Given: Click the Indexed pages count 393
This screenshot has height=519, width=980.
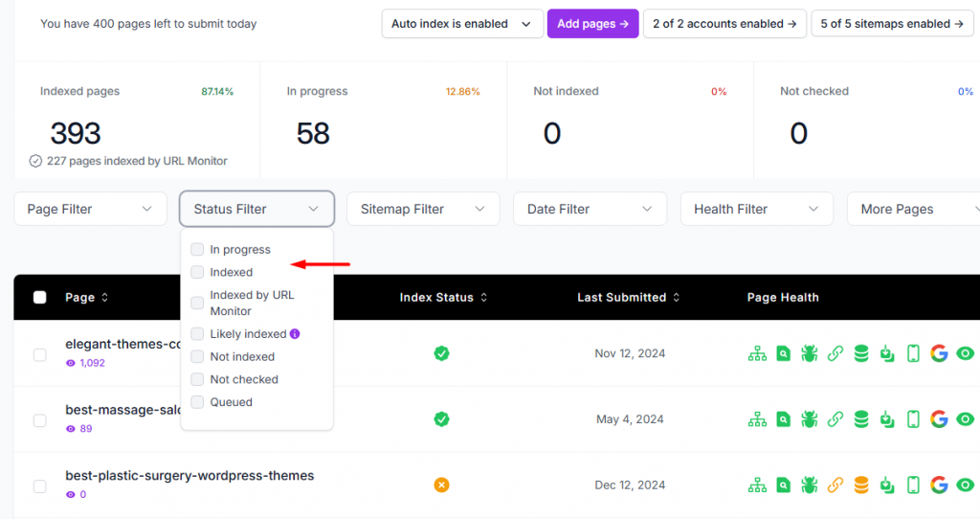Looking at the screenshot, I should tap(76, 133).
